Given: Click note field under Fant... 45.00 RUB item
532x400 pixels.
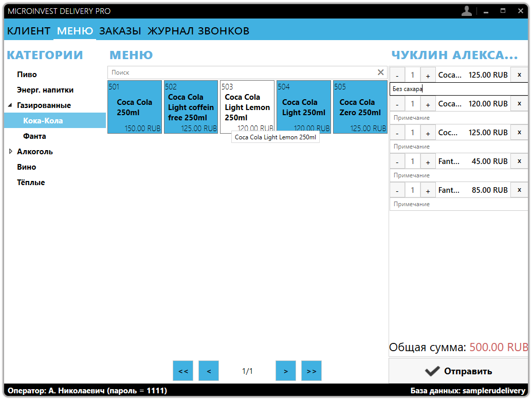Looking at the screenshot, I should [x=458, y=175].
